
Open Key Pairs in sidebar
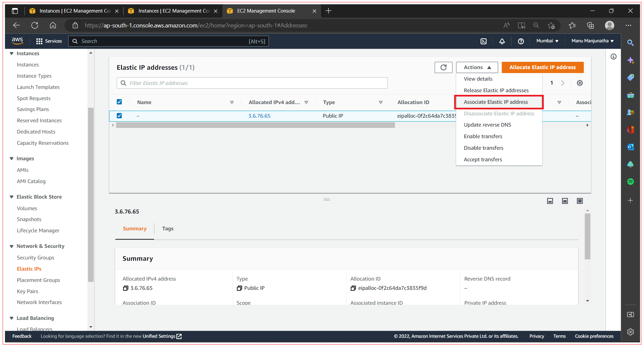point(27,291)
